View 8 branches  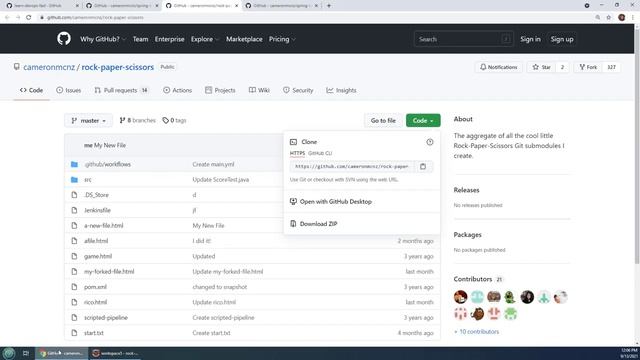point(137,120)
